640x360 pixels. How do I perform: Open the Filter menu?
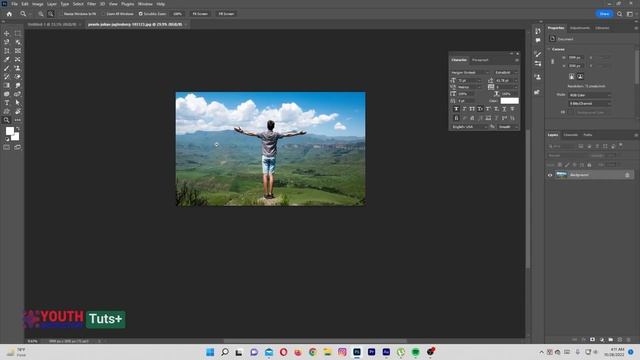(x=91, y=4)
